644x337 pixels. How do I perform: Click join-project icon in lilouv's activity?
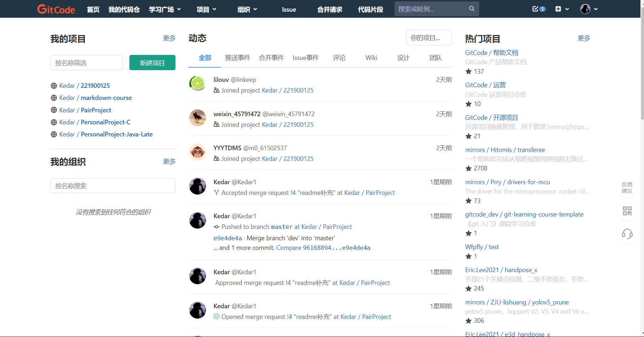[217, 90]
